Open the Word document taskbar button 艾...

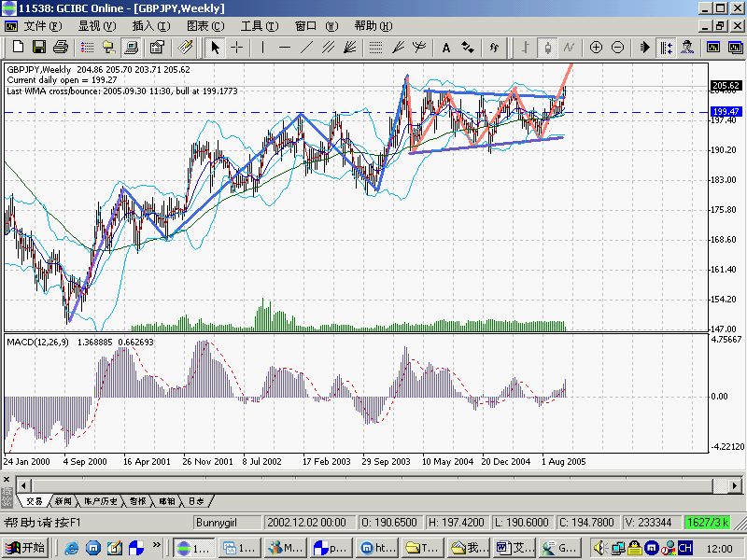pos(514,548)
